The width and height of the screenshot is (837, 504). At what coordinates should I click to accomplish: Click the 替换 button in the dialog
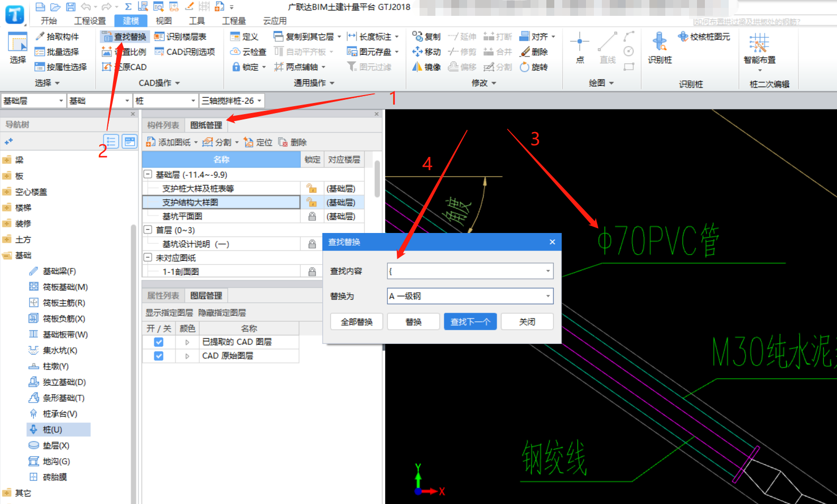(x=413, y=322)
